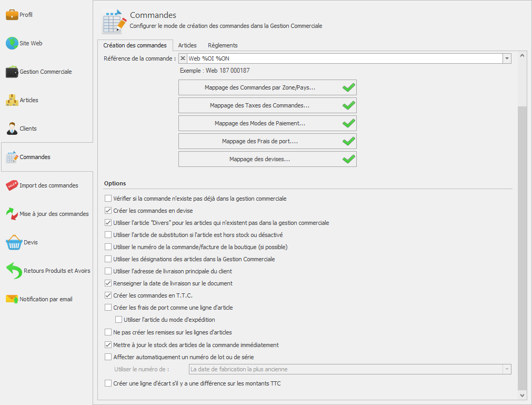The image size is (532, 405).
Task: Clear the order reference with X button
Action: coord(183,58)
